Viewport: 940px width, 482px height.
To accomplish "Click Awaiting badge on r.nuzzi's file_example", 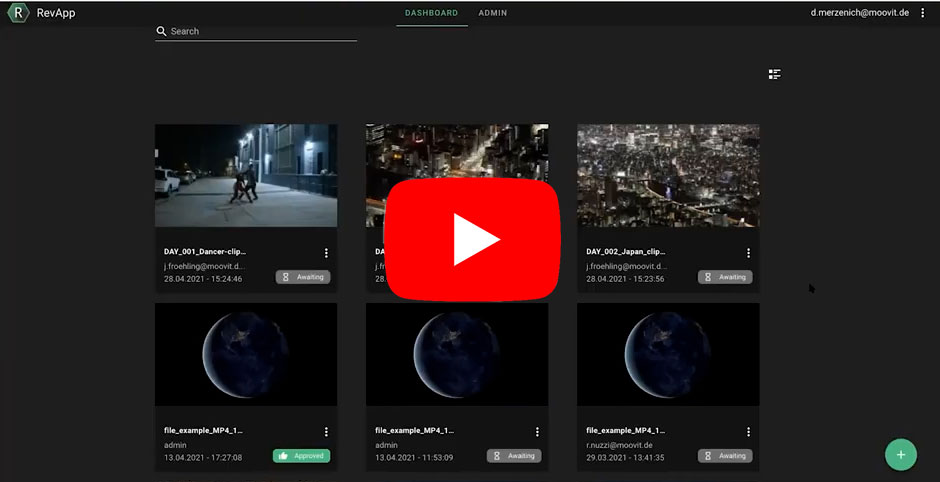I will 725,456.
